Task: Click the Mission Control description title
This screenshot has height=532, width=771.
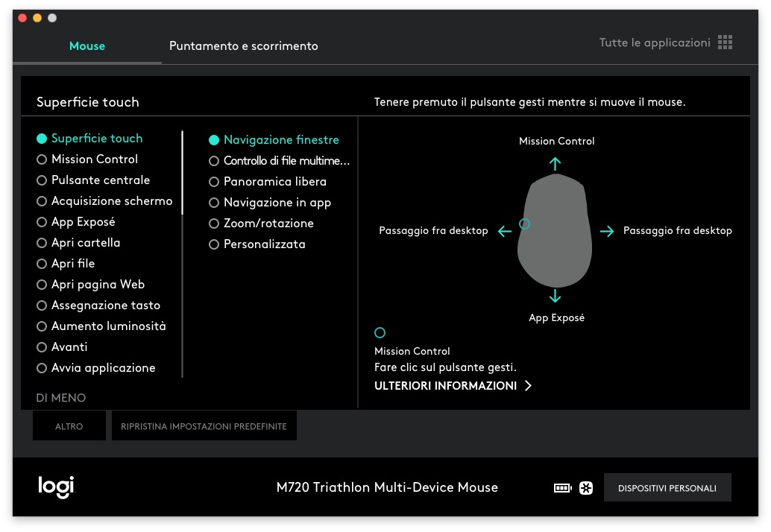Action: (x=412, y=351)
